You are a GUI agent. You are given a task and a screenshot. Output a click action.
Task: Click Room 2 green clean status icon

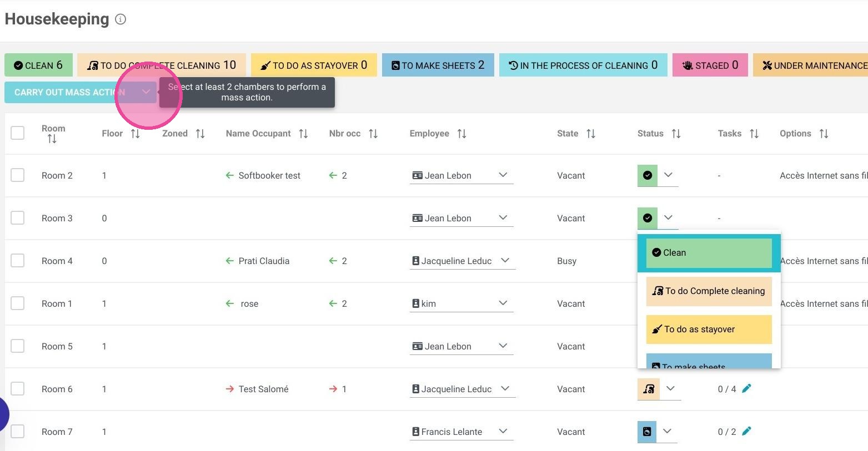(x=648, y=175)
